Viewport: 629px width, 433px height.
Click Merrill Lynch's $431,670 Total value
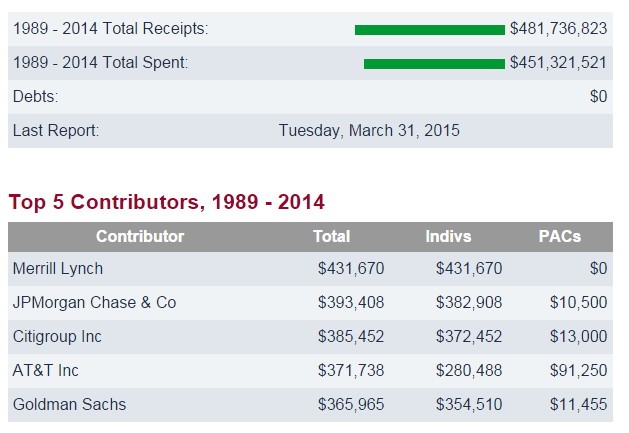[350, 269]
